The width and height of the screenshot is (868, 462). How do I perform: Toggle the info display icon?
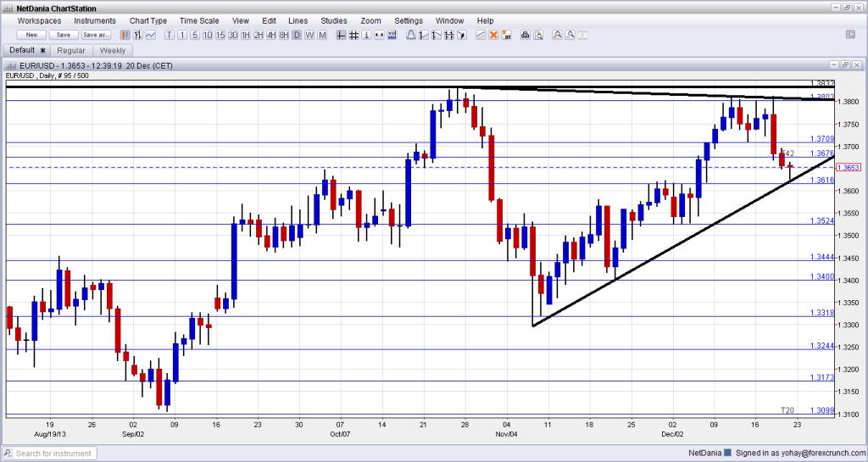click(x=366, y=35)
